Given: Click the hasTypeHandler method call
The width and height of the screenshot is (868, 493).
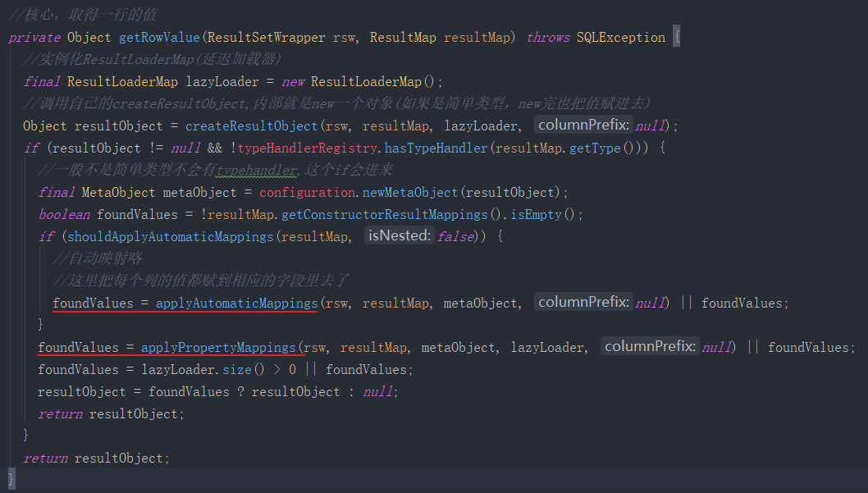Looking at the screenshot, I should click(x=436, y=148).
